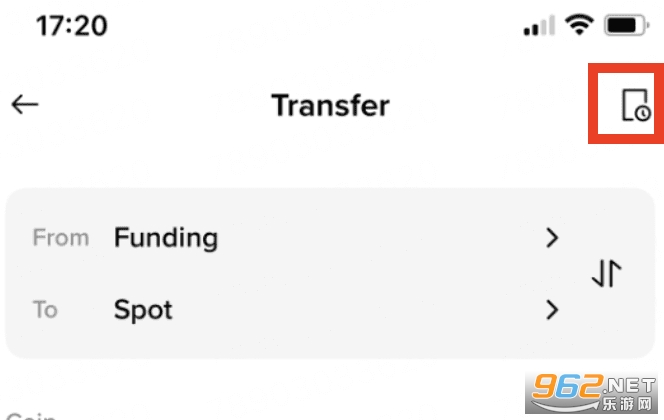Select the Spot account name
Viewport: 664px width, 420px height.
tap(143, 310)
